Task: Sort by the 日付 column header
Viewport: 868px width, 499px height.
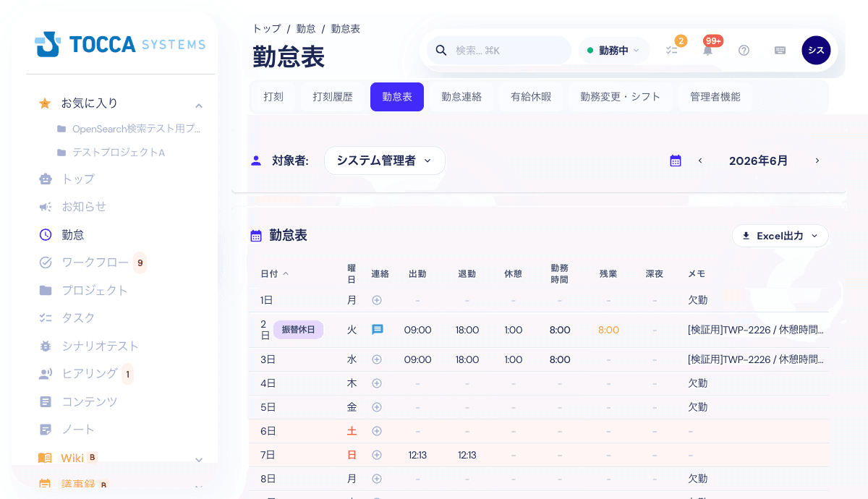Action: (x=274, y=273)
